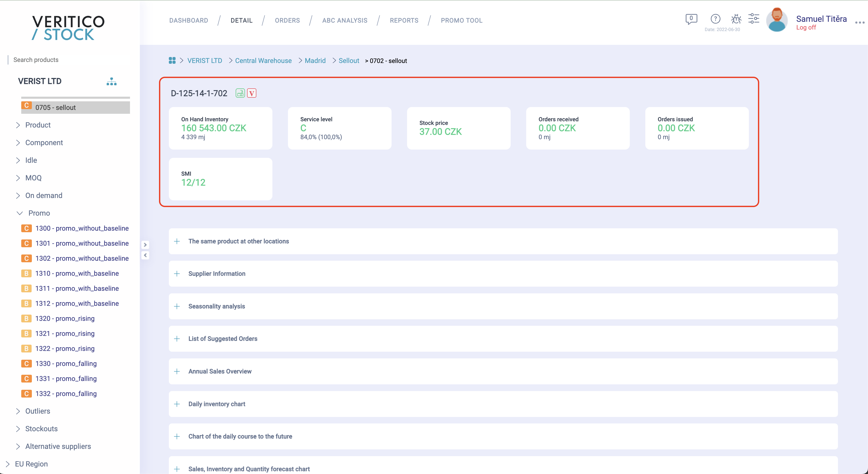868x474 pixels.
Task: Click the hierarchy tree icon beside VERIST LTD
Action: pos(112,82)
